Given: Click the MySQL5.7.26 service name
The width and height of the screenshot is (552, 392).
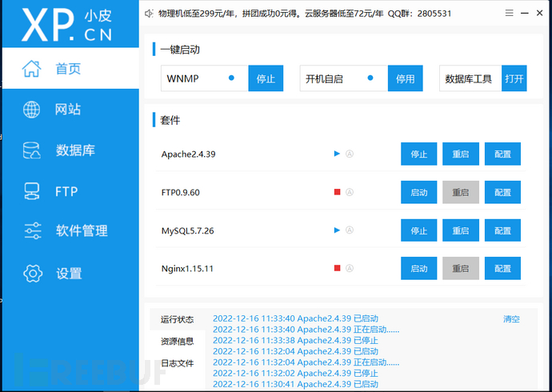Looking at the screenshot, I should (x=188, y=231).
